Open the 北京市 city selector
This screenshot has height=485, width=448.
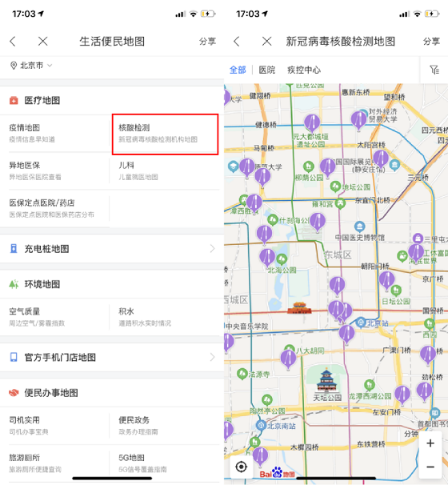coord(31,66)
